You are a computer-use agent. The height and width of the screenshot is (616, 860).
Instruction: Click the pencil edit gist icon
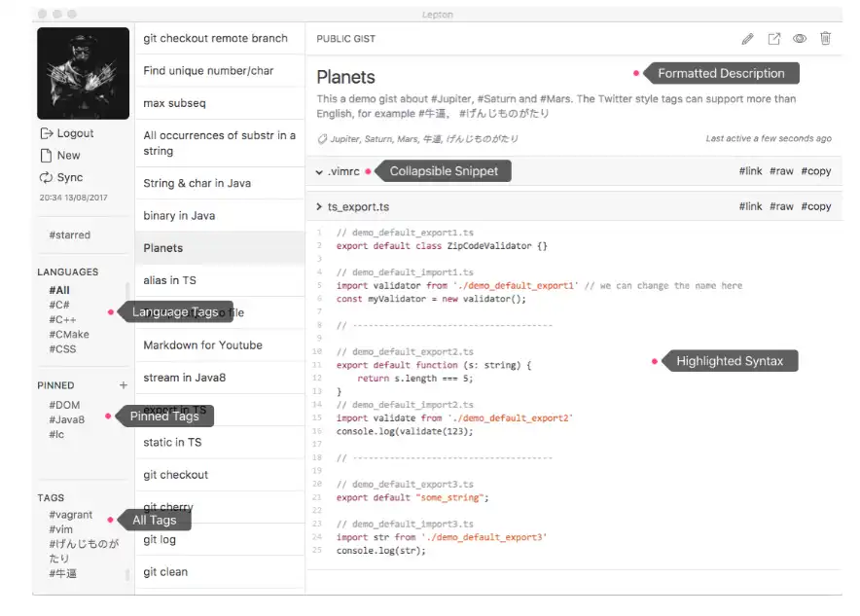click(747, 39)
